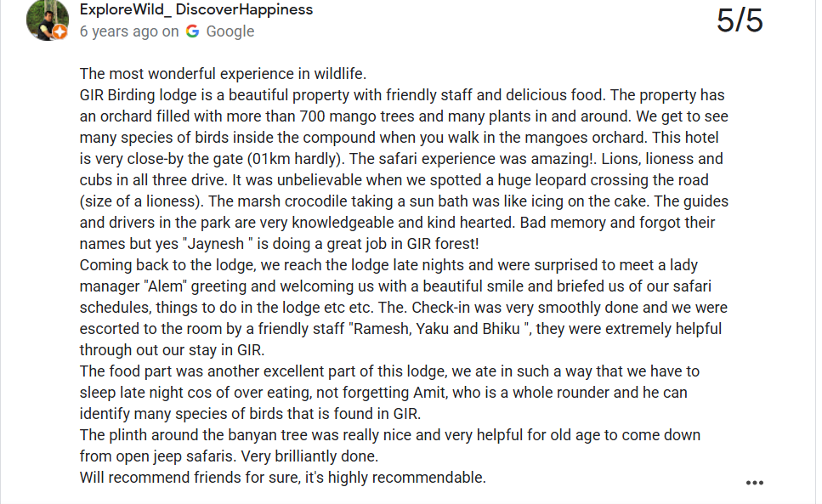822x504 pixels.
Task: Open the three-dot more options menu
Action: [x=754, y=483]
